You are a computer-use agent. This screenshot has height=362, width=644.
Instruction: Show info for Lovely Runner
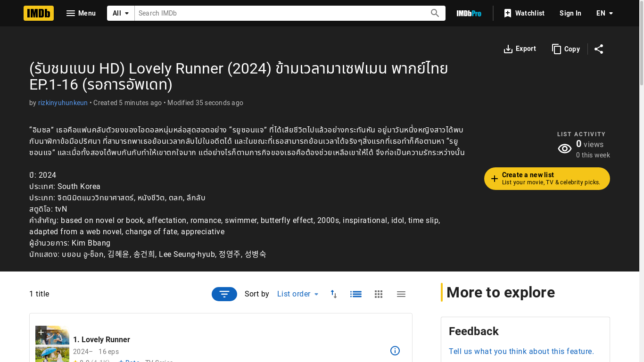[x=395, y=351]
